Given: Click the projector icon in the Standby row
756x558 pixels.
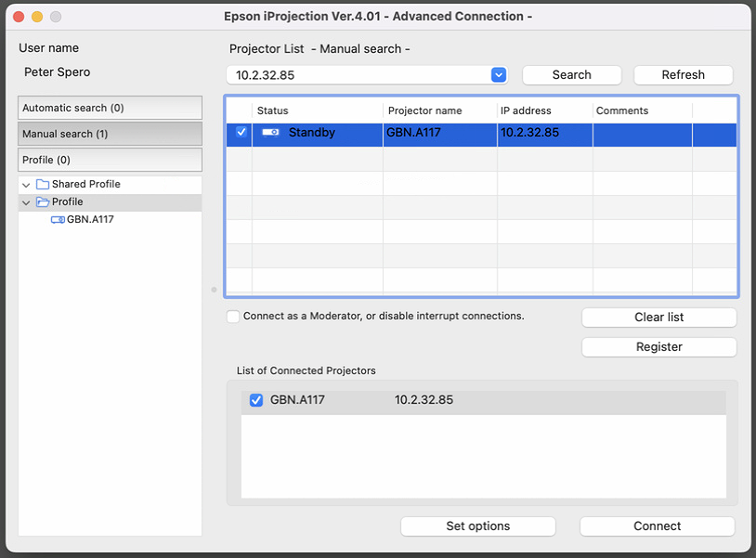Looking at the screenshot, I should coord(270,132).
